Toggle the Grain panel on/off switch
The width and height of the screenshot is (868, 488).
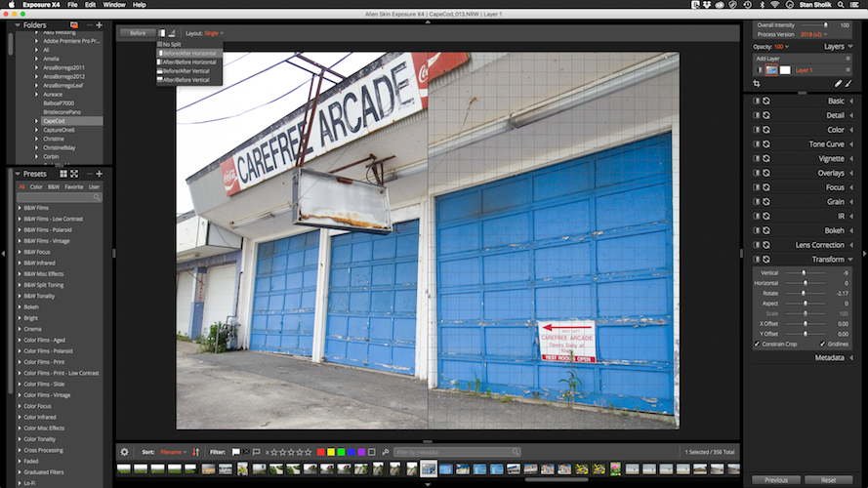756,201
